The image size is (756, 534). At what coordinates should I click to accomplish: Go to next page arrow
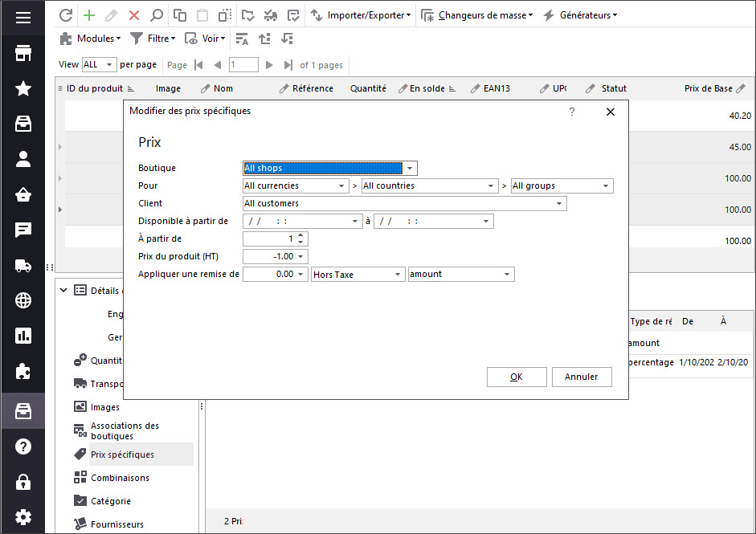pos(269,65)
